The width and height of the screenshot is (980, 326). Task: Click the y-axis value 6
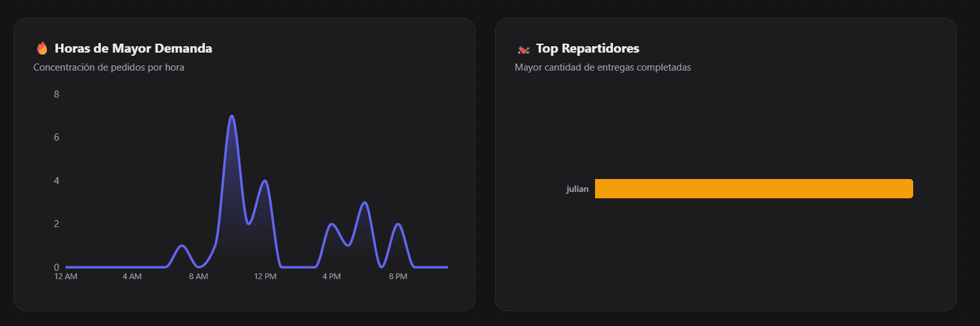(x=57, y=137)
